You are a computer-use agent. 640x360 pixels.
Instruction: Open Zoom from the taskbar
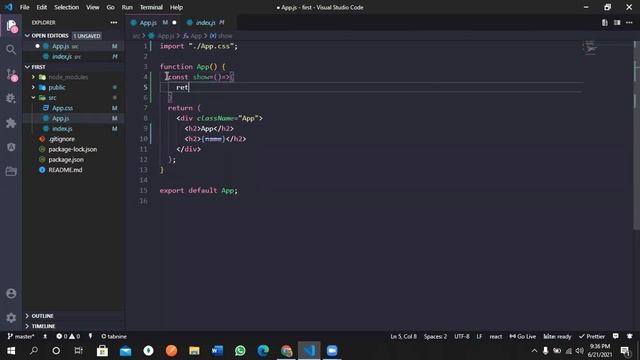point(332,351)
